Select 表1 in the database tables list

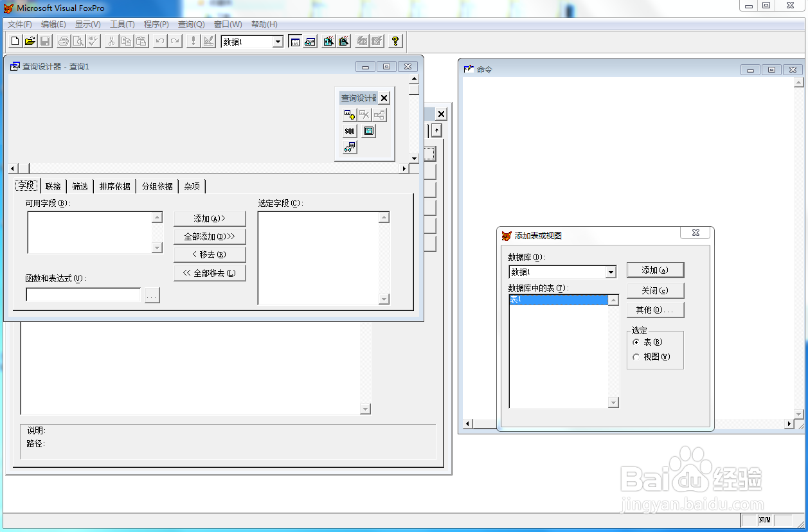click(559, 300)
